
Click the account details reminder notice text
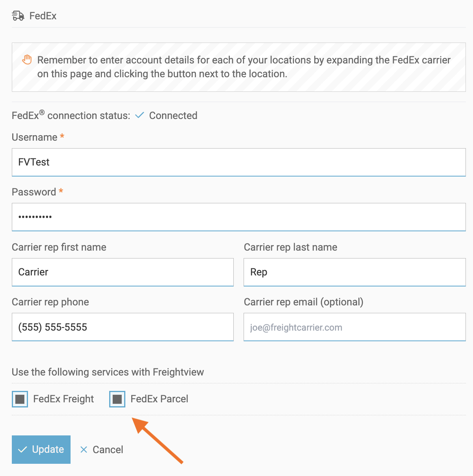[244, 67]
